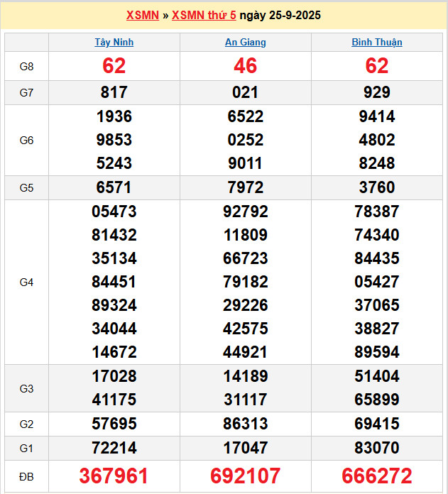Open the An Giang province link
The height and width of the screenshot is (494, 448).
point(246,42)
